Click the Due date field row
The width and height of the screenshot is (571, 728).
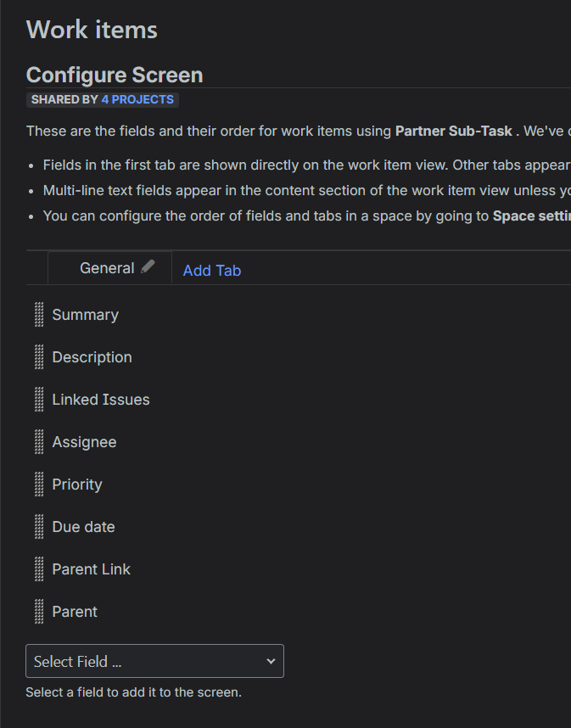click(x=83, y=526)
